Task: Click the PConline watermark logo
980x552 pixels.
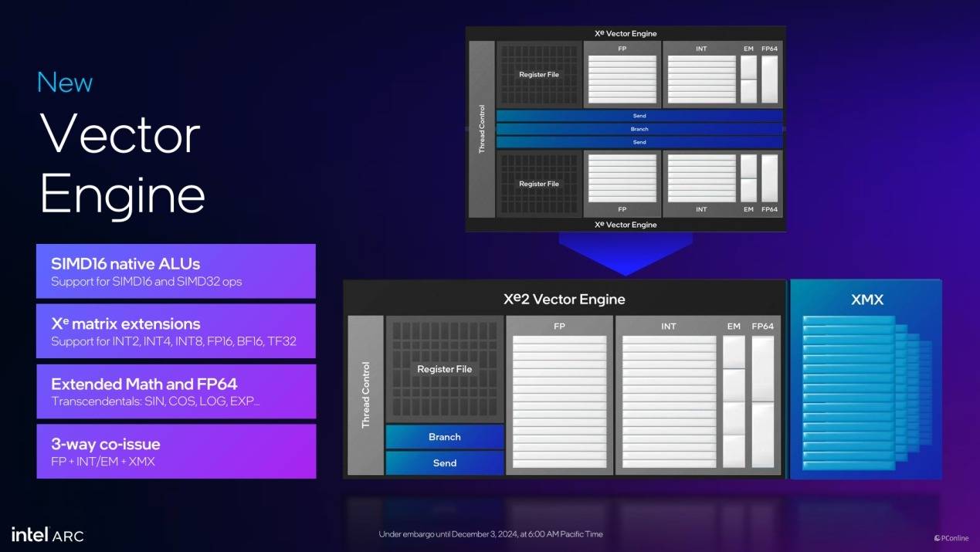Action: pyautogui.click(x=953, y=538)
